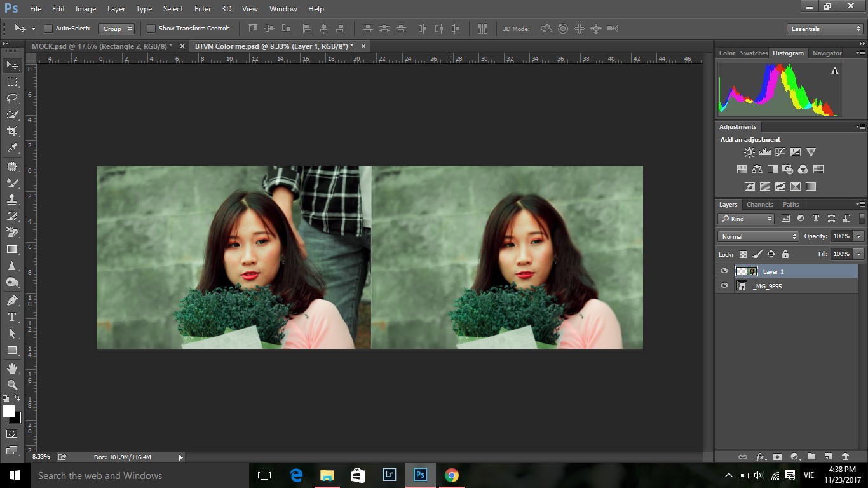The width and height of the screenshot is (868, 488).
Task: Swap foreground and background colors
Action: coord(18,398)
